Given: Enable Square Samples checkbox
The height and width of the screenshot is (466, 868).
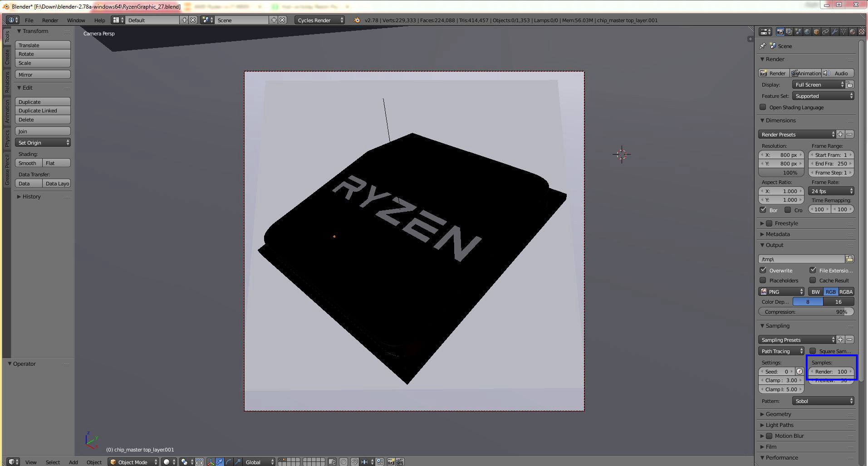Looking at the screenshot, I should pyautogui.click(x=813, y=351).
